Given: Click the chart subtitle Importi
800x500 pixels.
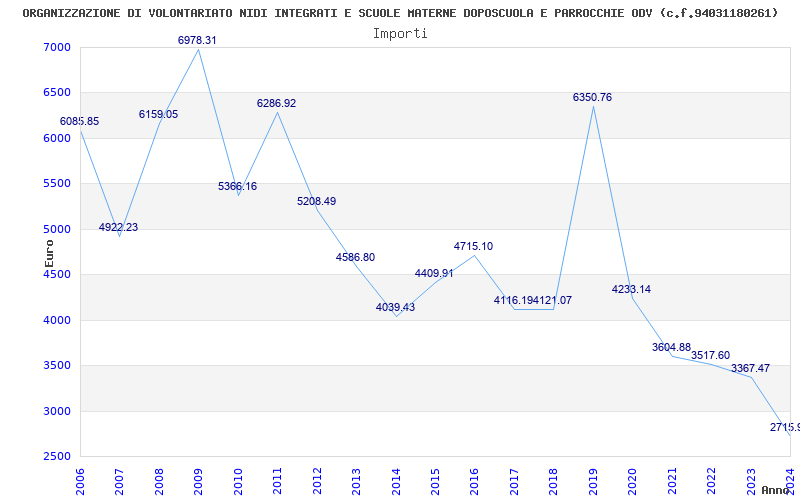Looking at the screenshot, I should [x=400, y=34].
